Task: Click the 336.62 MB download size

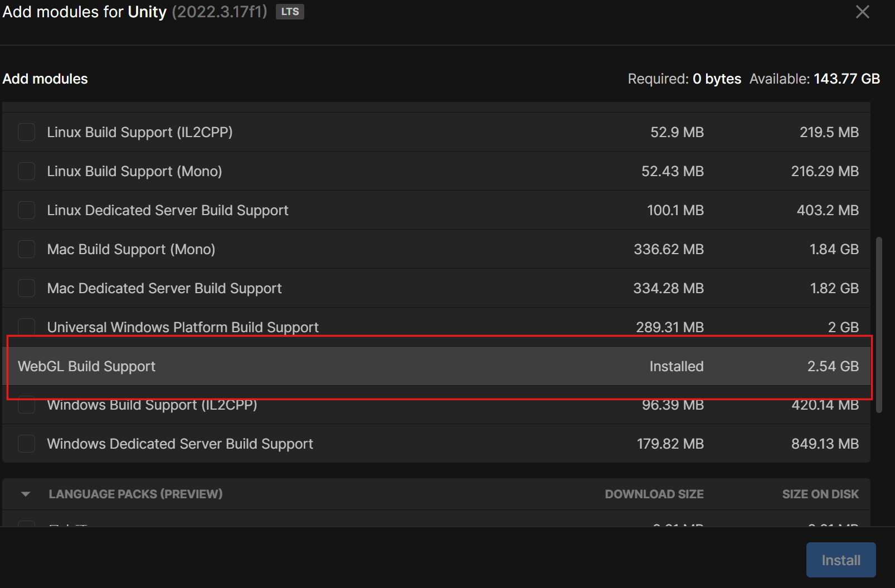Action: 669,249
